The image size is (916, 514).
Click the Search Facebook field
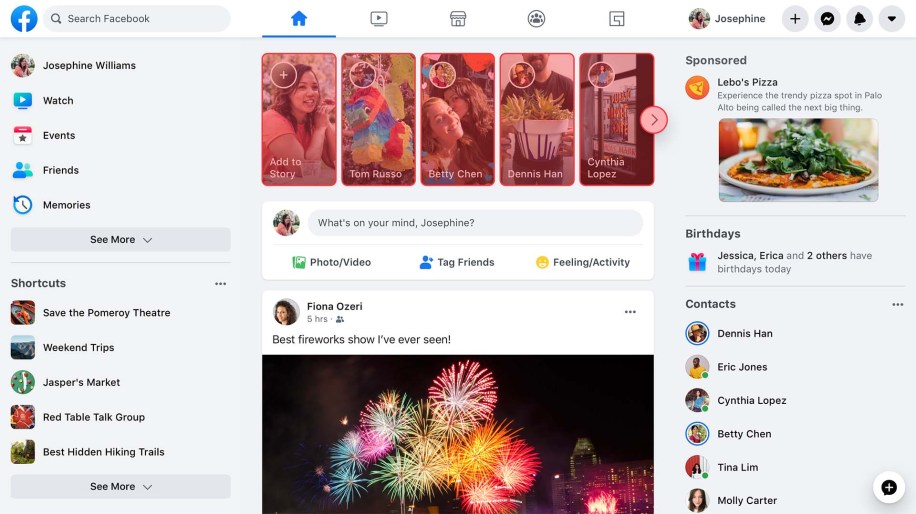(x=140, y=18)
